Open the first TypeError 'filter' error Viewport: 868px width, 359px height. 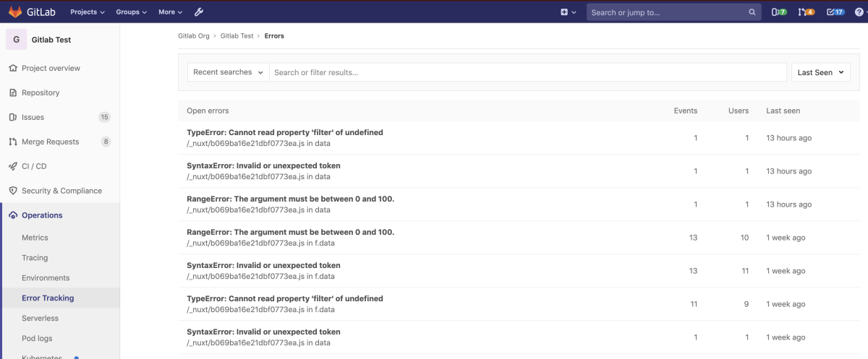284,133
